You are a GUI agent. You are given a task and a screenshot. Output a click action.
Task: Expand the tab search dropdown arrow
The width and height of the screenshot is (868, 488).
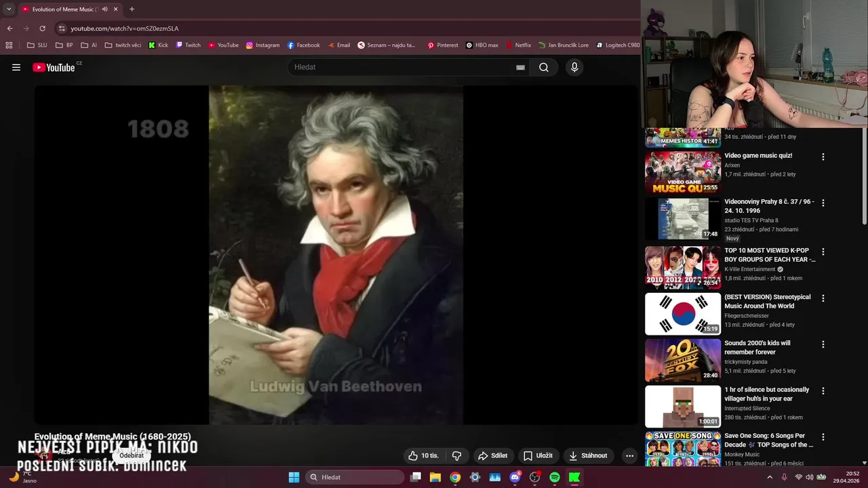(x=9, y=9)
